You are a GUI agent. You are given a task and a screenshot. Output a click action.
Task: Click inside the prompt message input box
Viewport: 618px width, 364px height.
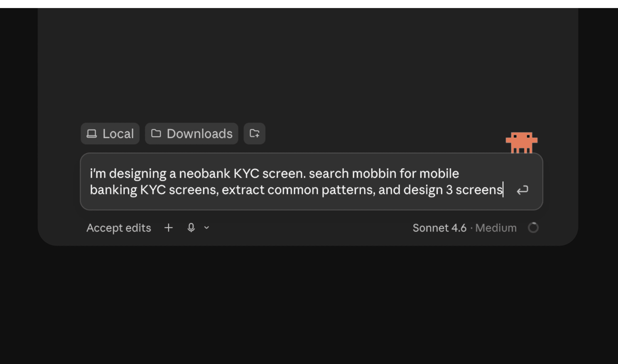click(311, 181)
